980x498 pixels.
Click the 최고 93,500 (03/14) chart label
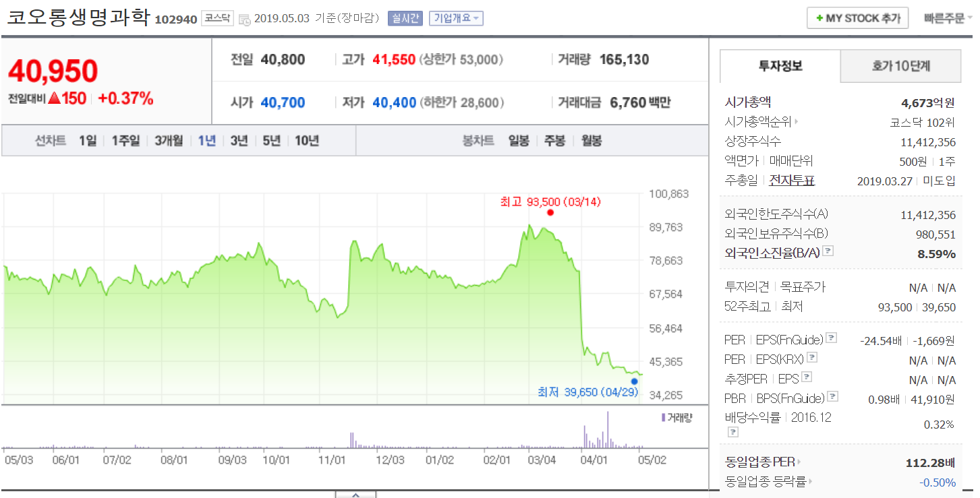click(550, 201)
